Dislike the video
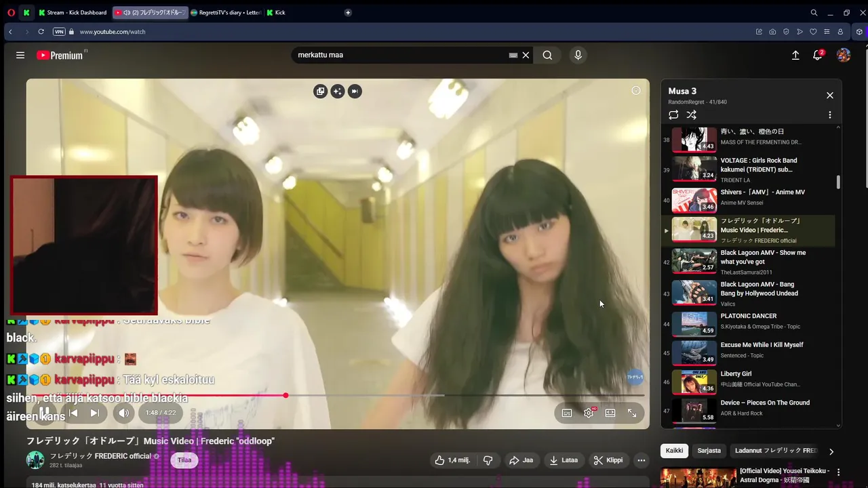Screen dimensions: 868x488 tap(488, 460)
